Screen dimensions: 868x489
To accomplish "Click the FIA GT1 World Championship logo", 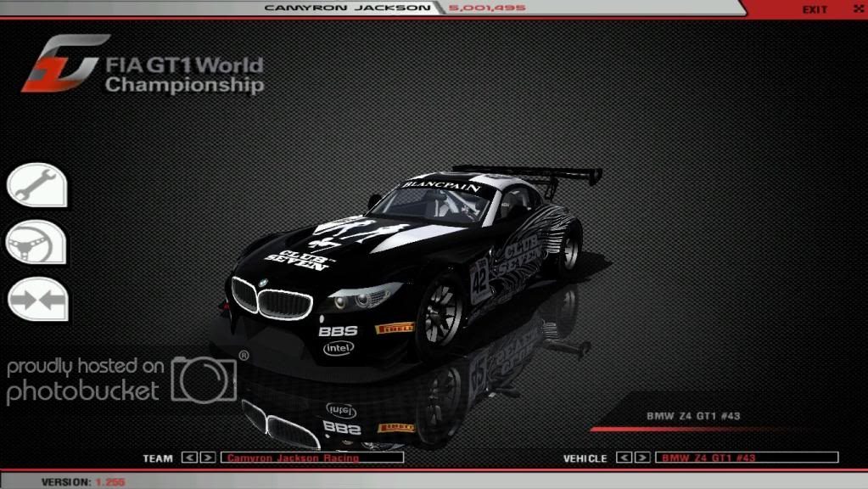I will [143, 65].
